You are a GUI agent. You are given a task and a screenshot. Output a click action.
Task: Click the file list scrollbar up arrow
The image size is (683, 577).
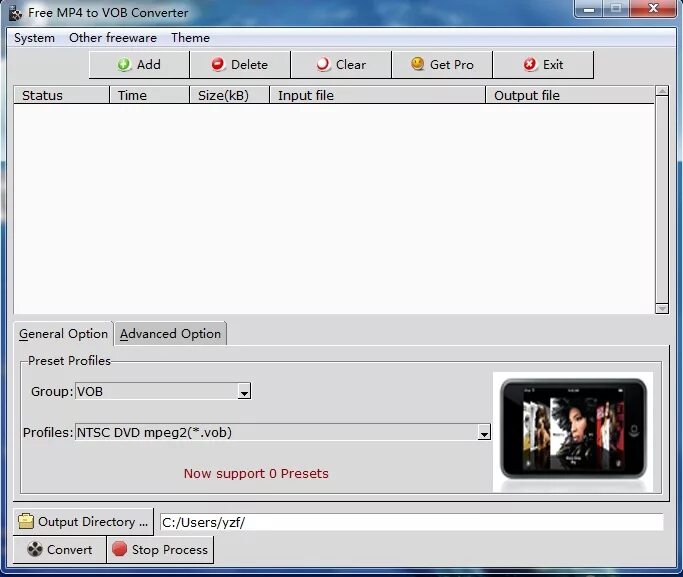click(662, 91)
